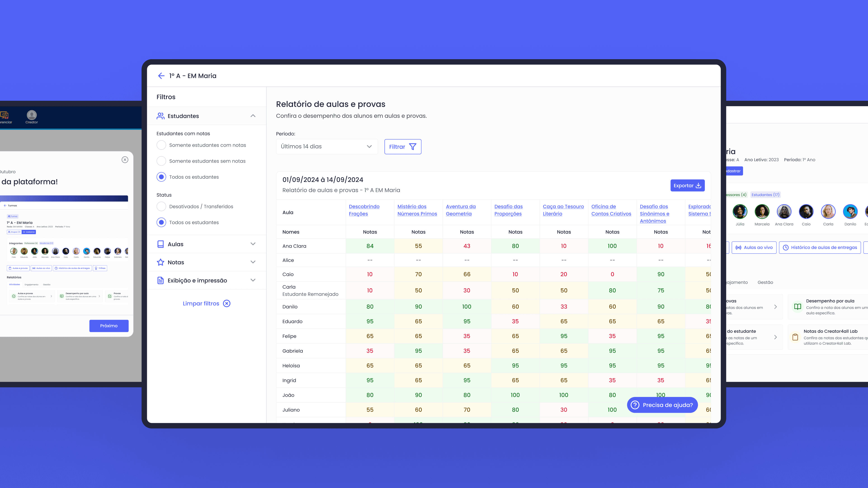
Task: Click the X icon next to Limpar filtros
Action: tap(227, 303)
